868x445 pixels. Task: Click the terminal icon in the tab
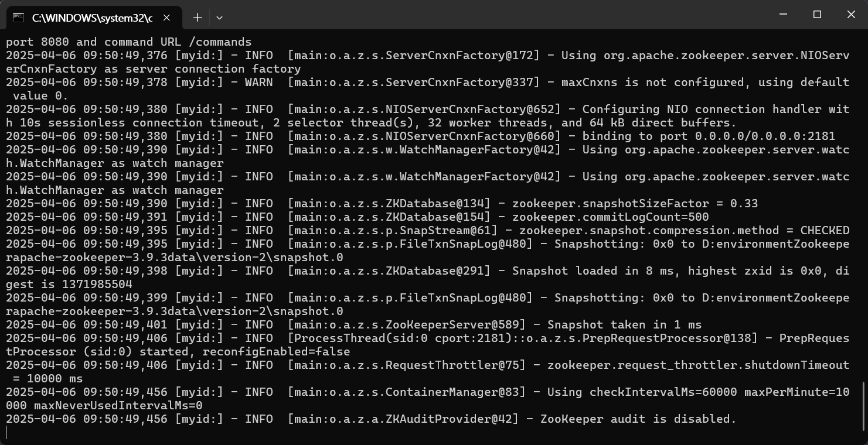coord(19,18)
